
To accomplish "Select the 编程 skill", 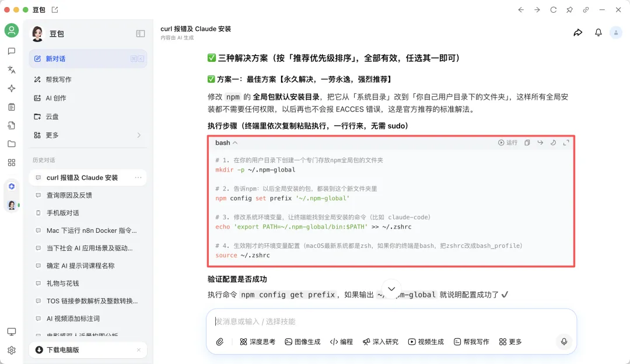I will 341,342.
